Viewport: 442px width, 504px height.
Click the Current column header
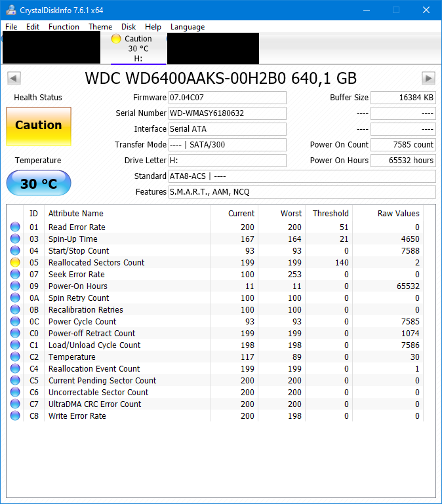pos(235,214)
